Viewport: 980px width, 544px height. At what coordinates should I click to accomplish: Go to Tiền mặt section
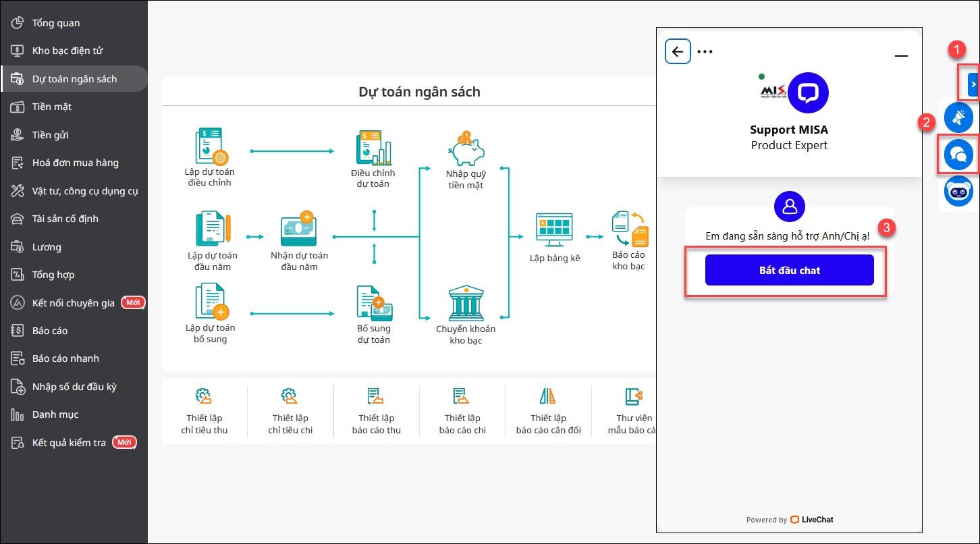click(x=74, y=107)
